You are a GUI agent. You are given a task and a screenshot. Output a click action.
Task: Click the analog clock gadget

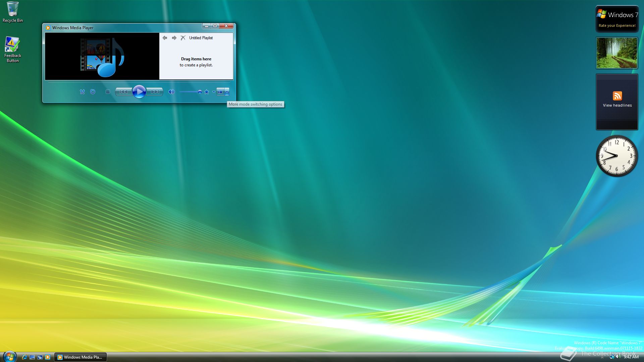pyautogui.click(x=616, y=156)
